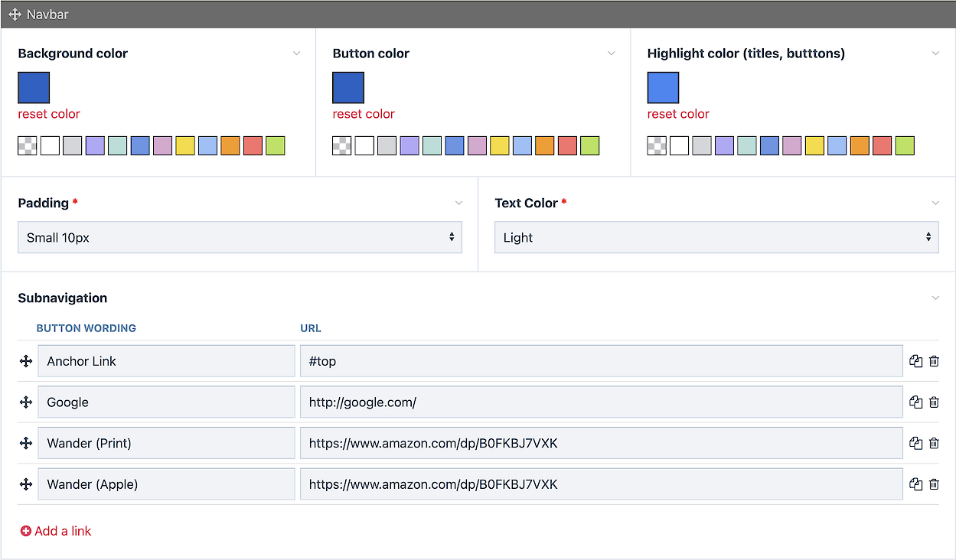Pick transparent swatch under Background color
This screenshot has width=956, height=560.
click(x=28, y=146)
